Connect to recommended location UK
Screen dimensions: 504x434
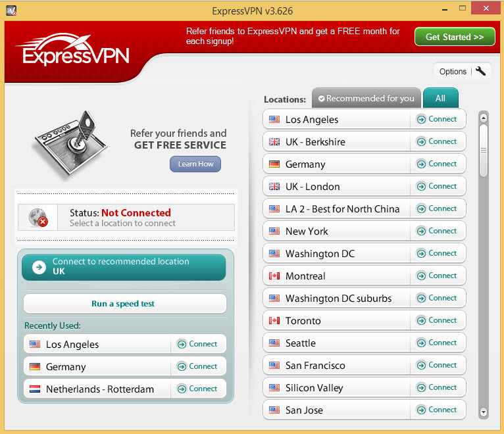tap(124, 267)
